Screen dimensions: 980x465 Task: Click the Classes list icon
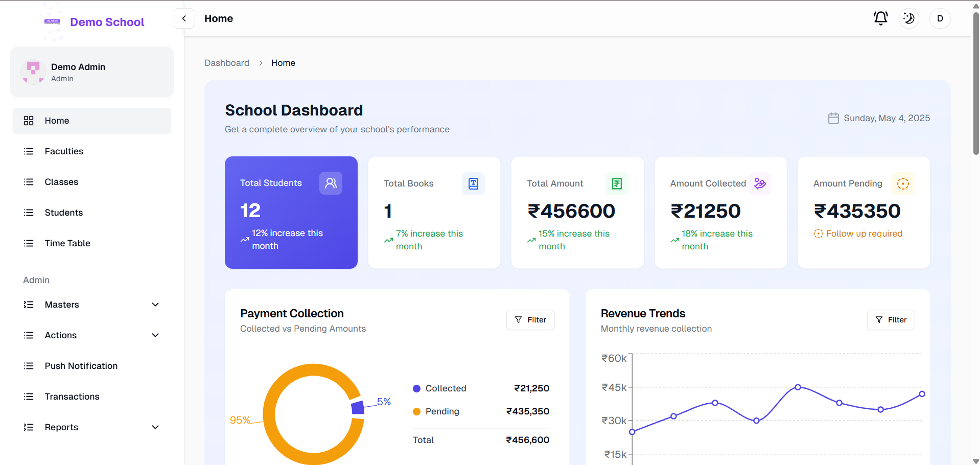[29, 182]
